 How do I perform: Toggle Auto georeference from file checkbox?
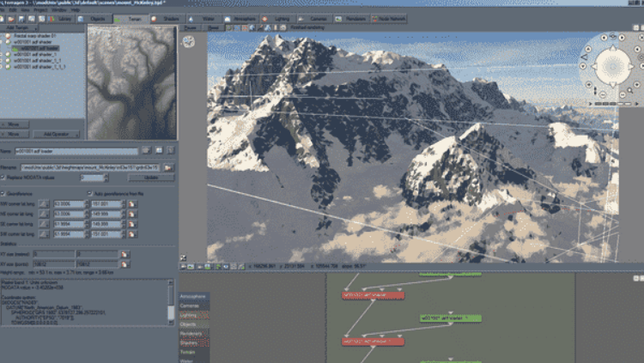pos(90,193)
